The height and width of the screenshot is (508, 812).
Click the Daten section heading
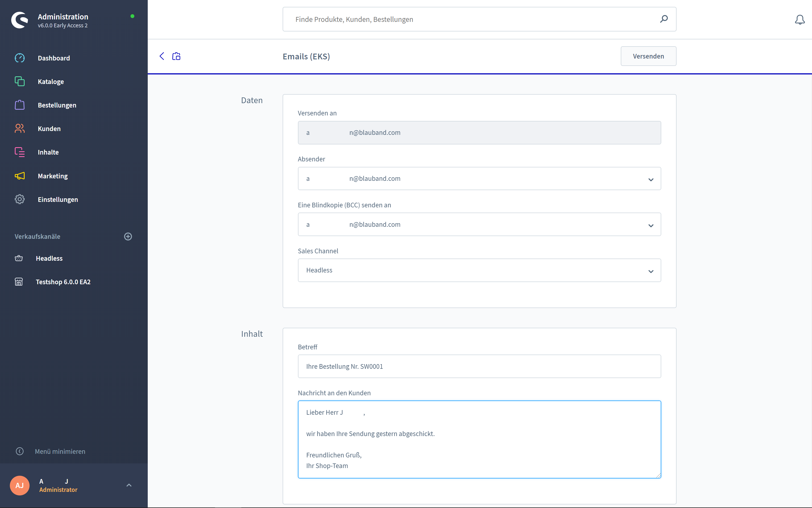(x=252, y=100)
